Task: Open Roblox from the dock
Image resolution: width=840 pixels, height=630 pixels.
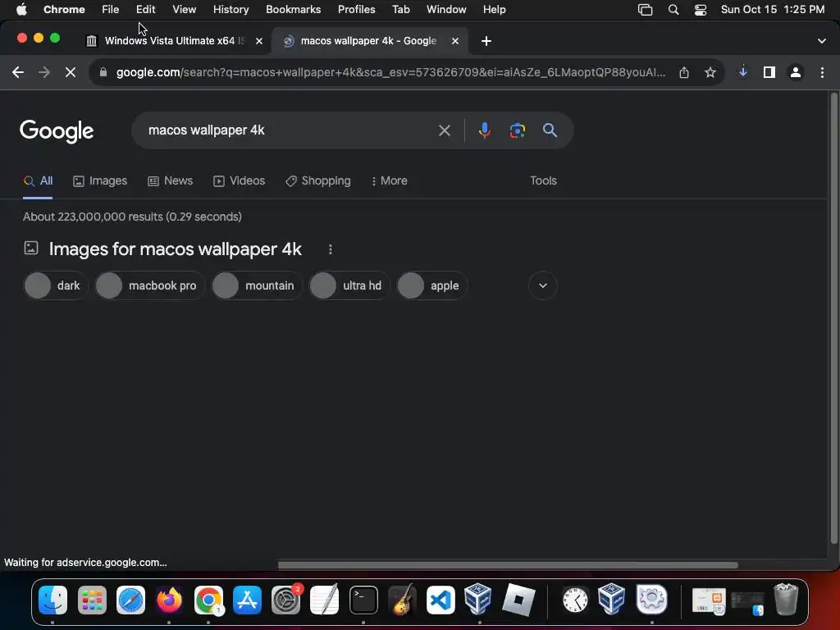Action: point(518,600)
